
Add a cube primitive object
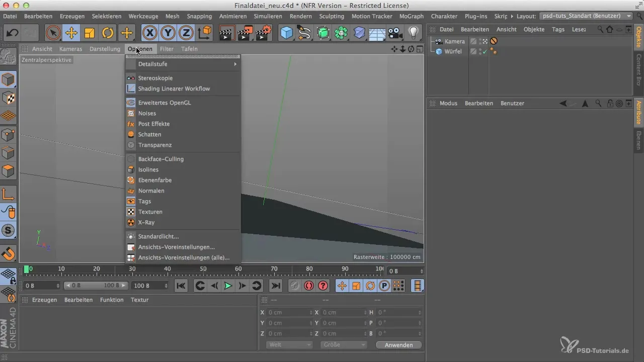287,33
